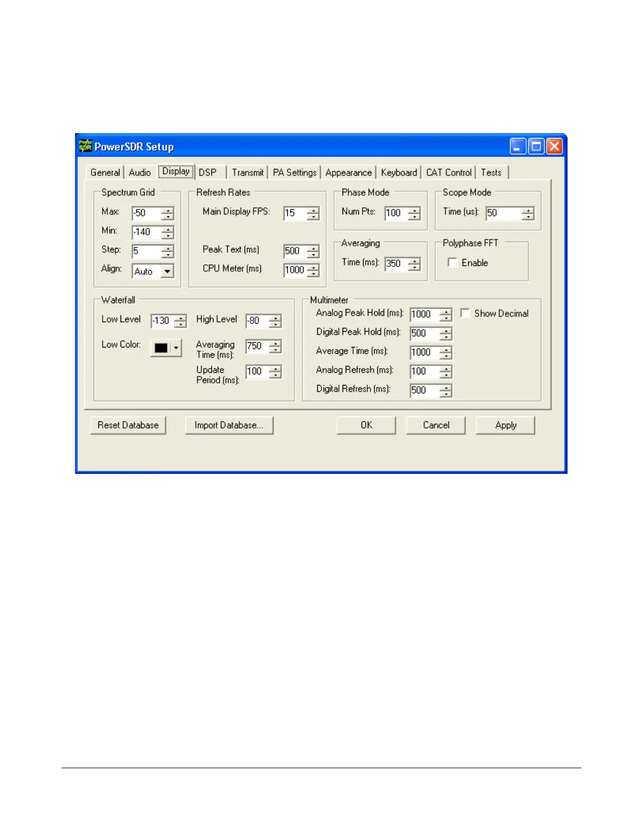Click the Digital Peak Hold (ms) field
The image size is (644, 834).
pyautogui.click(x=425, y=333)
